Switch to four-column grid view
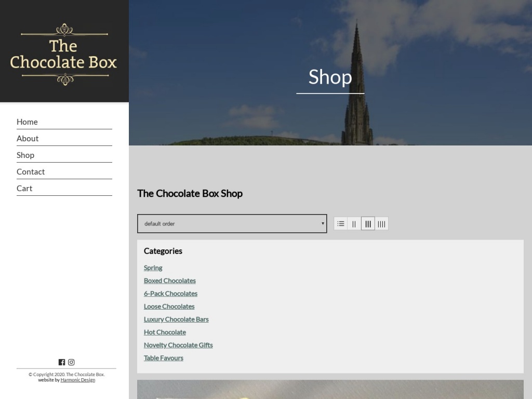 [x=381, y=223]
